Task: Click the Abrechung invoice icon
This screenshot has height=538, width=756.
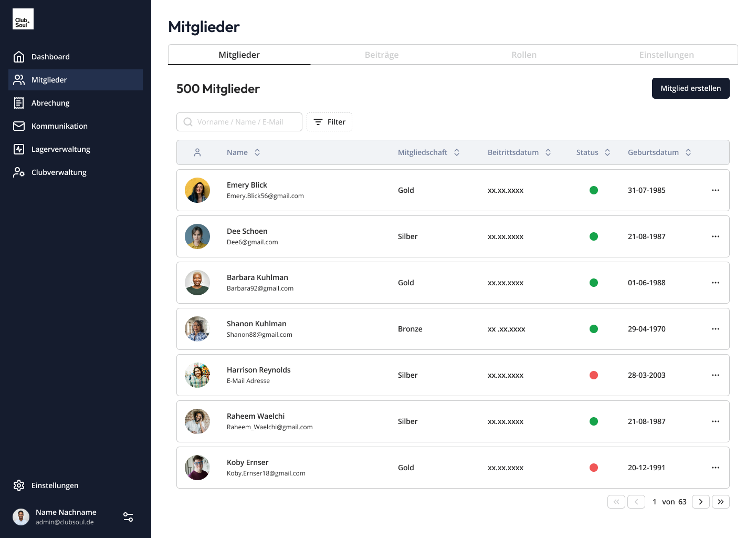Action: coord(19,103)
